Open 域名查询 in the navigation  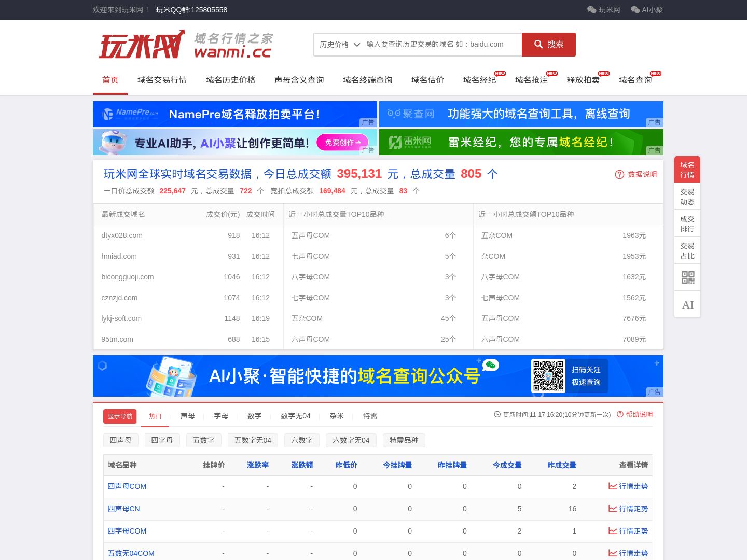pyautogui.click(x=635, y=80)
